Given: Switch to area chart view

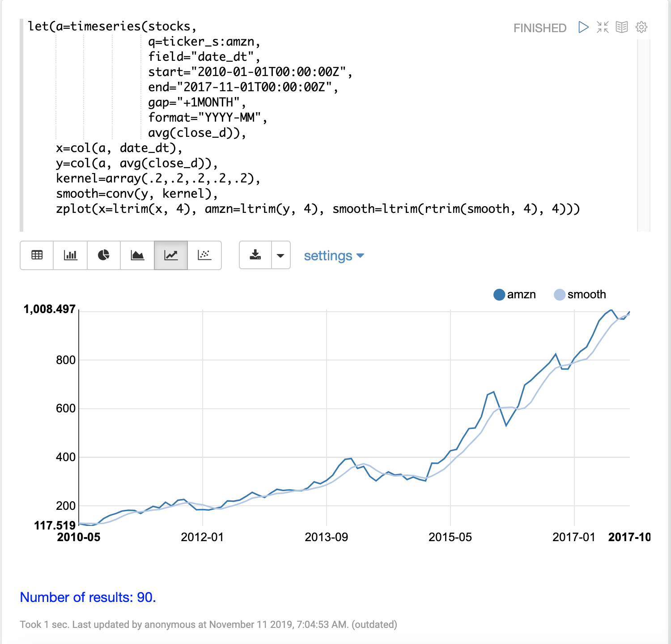Looking at the screenshot, I should (x=137, y=255).
